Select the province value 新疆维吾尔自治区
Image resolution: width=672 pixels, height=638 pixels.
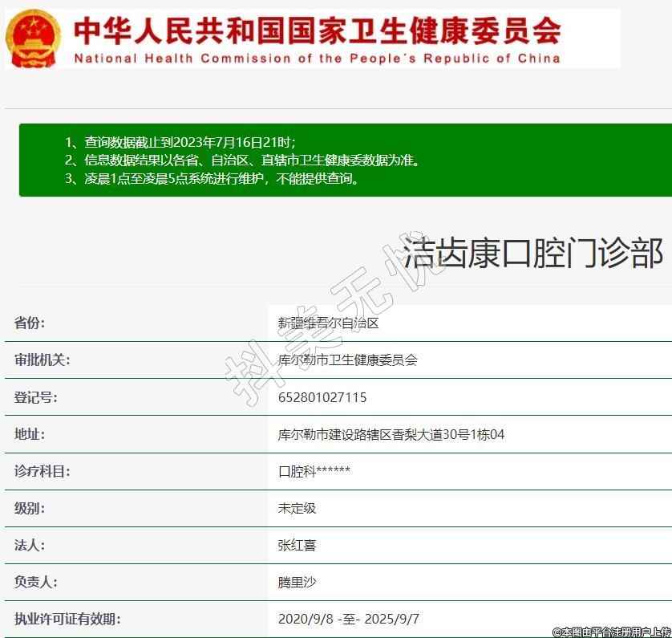click(x=328, y=323)
